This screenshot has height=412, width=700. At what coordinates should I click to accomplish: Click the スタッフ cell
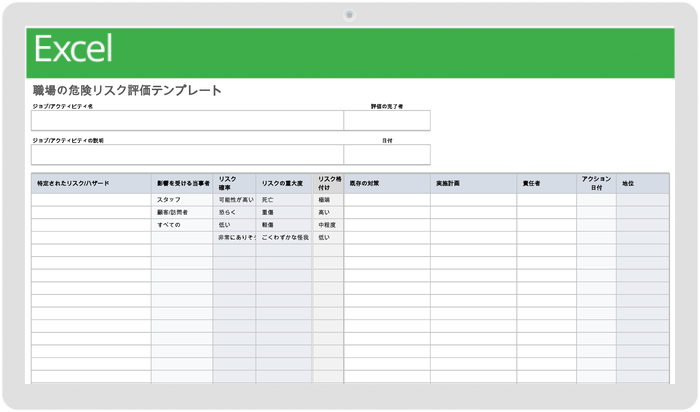182,200
